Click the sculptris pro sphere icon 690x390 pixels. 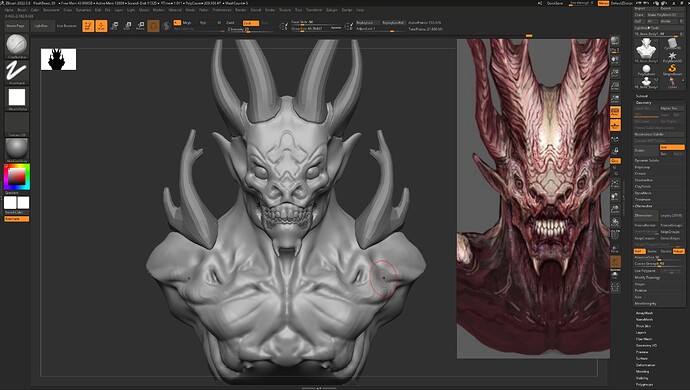click(166, 26)
